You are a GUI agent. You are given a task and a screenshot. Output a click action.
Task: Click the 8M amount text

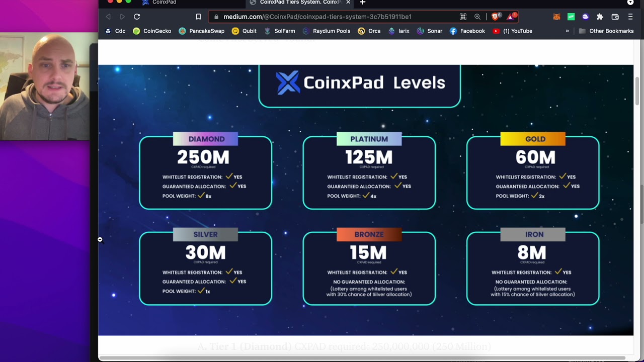(532, 252)
